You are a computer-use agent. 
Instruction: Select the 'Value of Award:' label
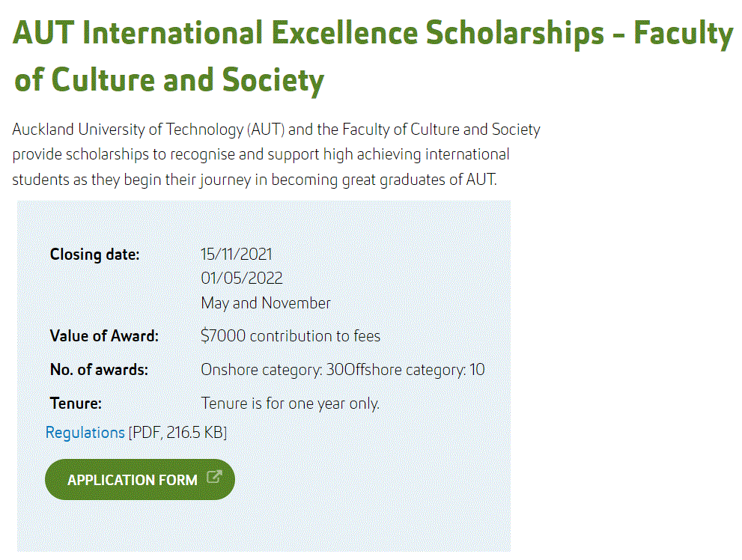(104, 336)
